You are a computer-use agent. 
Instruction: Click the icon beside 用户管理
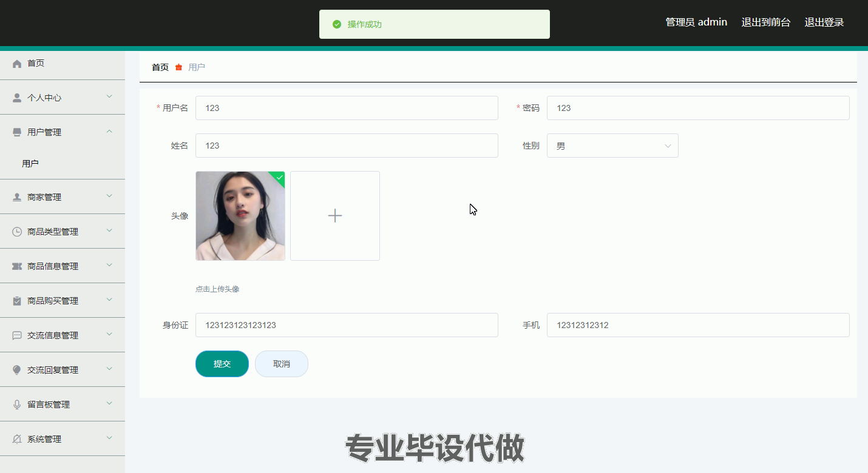(x=17, y=132)
